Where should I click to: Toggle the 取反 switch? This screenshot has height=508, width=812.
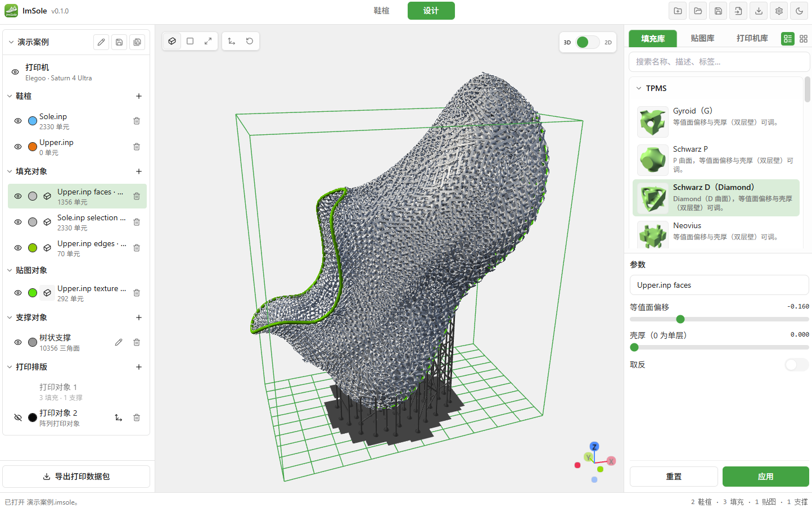point(796,365)
